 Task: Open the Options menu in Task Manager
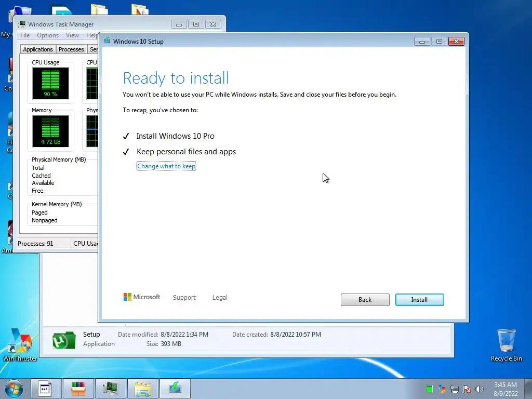click(48, 35)
